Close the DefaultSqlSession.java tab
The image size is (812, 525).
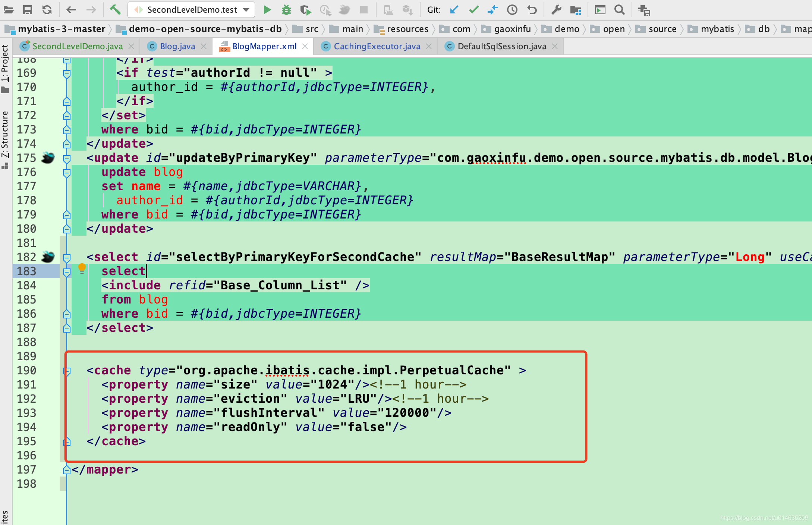tap(555, 46)
